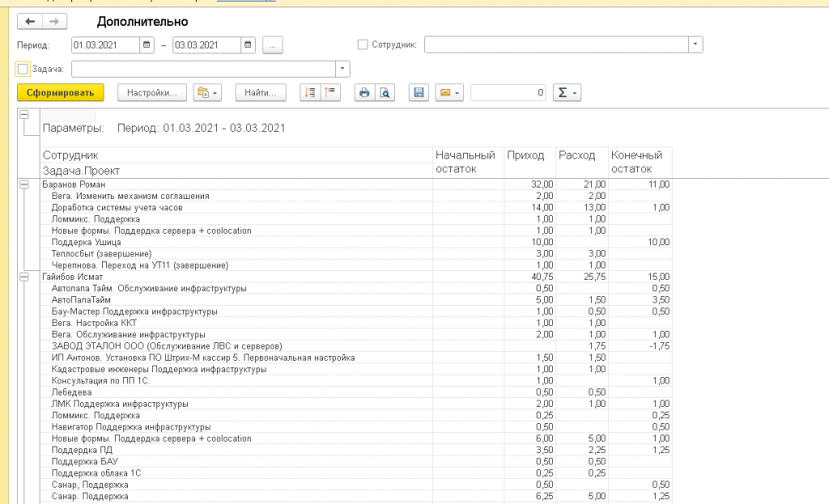The width and height of the screenshot is (829, 504).
Task: Open the Настройки... settings button
Action: coord(152,93)
